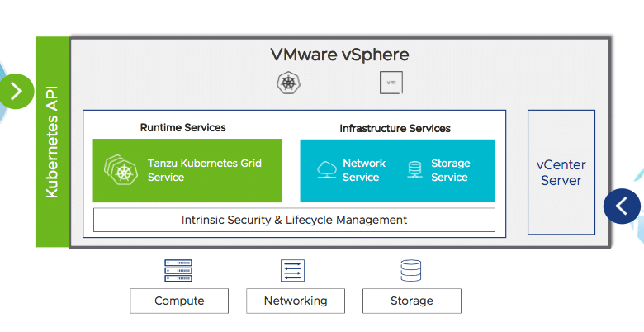Viewport: 644px width, 332px height.
Task: Click the Storage Service label
Action: (x=451, y=170)
